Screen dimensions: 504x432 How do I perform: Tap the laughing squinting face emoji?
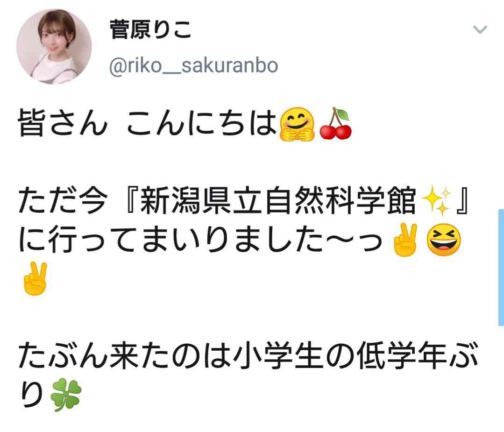pyautogui.click(x=444, y=240)
